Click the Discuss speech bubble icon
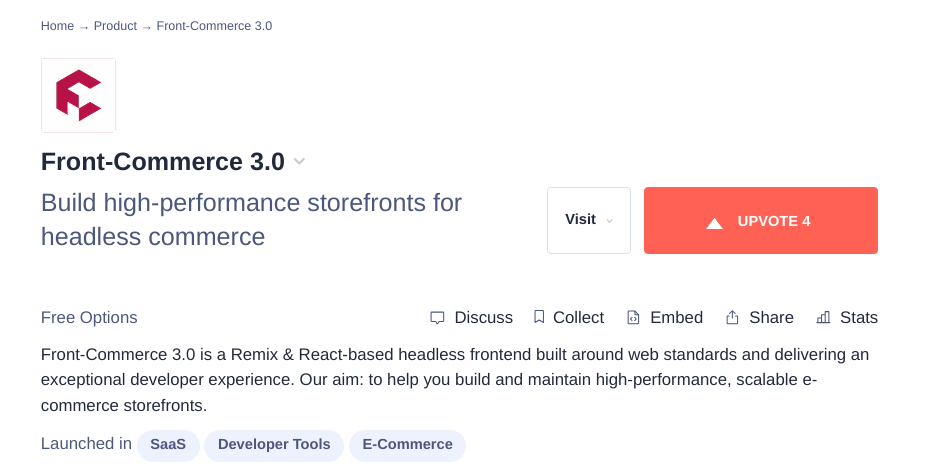 point(437,318)
